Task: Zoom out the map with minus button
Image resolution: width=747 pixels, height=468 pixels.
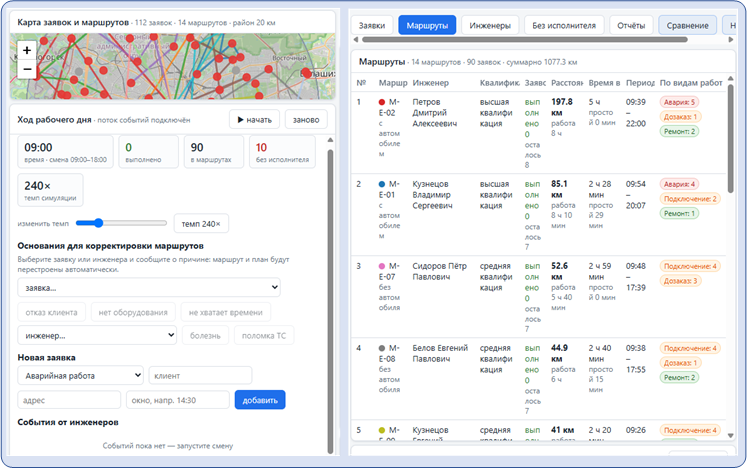Action: (27, 69)
